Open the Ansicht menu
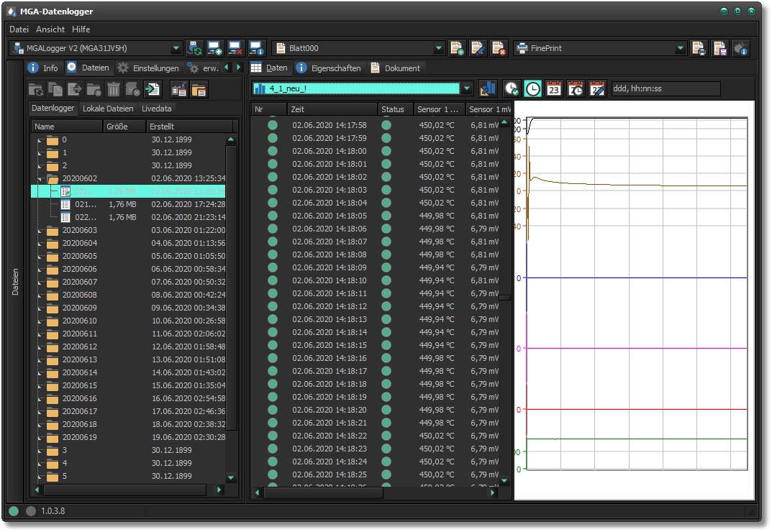 [x=50, y=29]
